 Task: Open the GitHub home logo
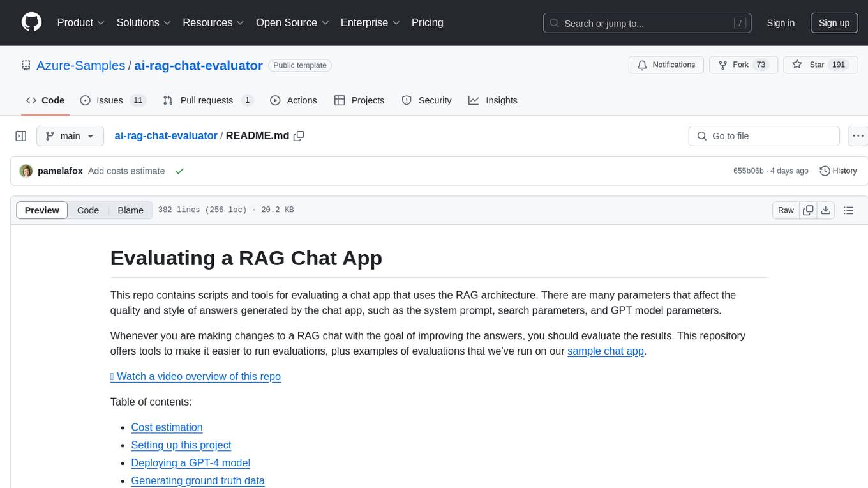31,22
